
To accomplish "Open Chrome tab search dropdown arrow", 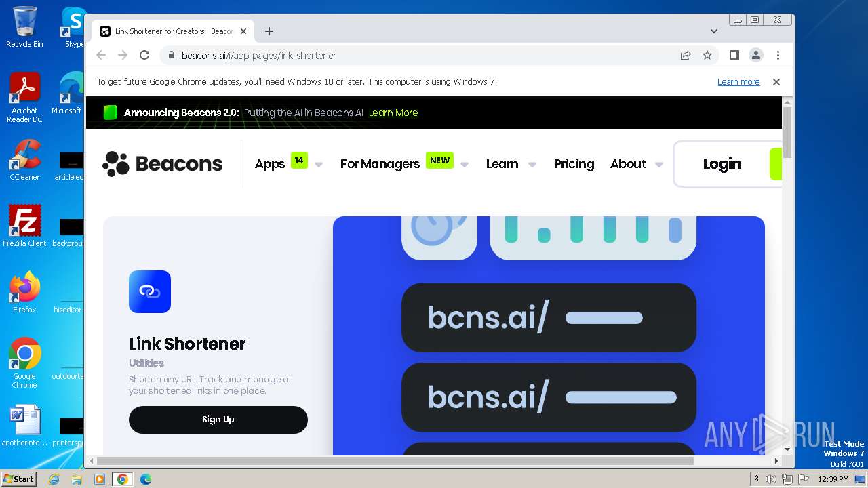I will coord(713,31).
